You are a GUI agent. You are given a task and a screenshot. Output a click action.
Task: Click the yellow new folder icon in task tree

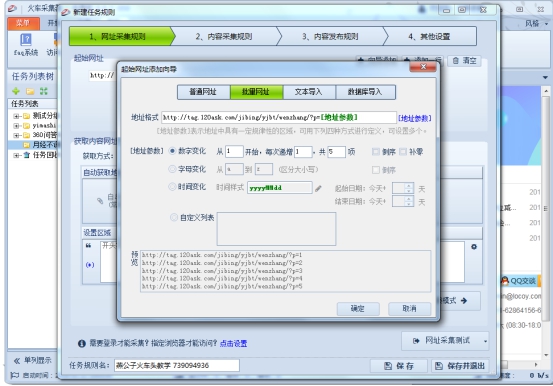(30, 91)
